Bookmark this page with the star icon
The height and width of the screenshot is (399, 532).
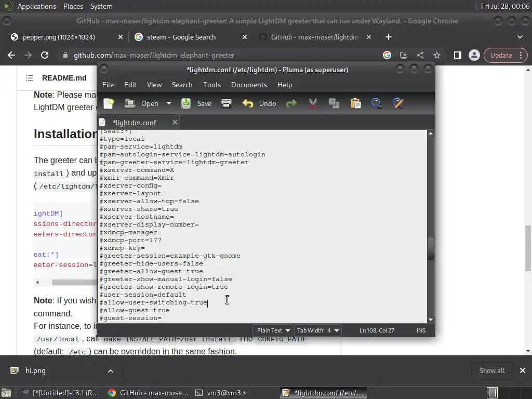[436, 55]
